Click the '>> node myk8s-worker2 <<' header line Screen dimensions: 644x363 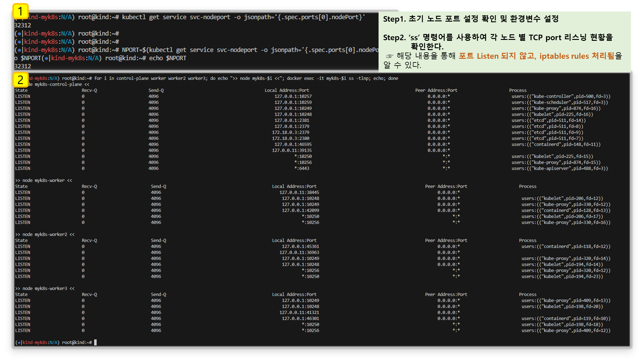coord(45,234)
